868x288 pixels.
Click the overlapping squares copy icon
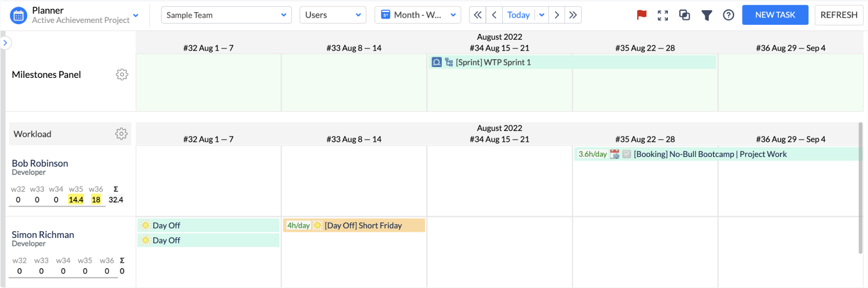click(685, 15)
